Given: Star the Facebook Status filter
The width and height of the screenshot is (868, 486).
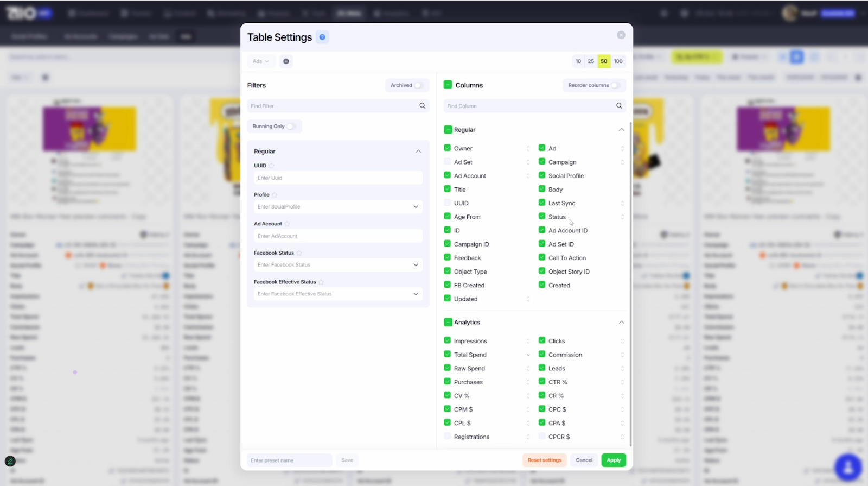Looking at the screenshot, I should 299,253.
